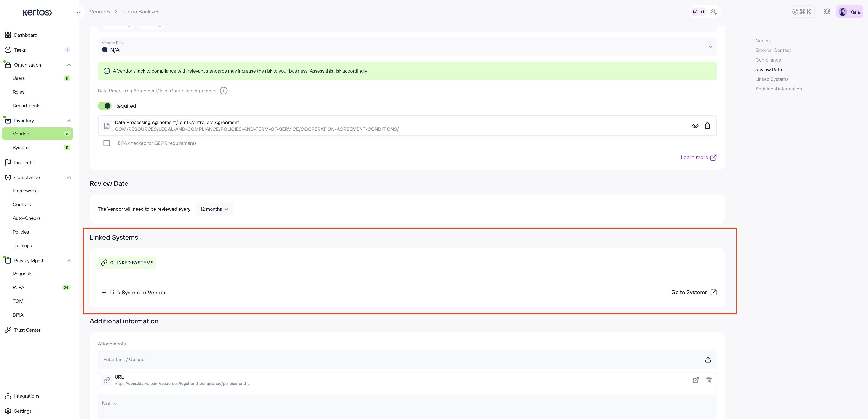Click the Data Processing Agreement document row
868x419 pixels.
407,126
